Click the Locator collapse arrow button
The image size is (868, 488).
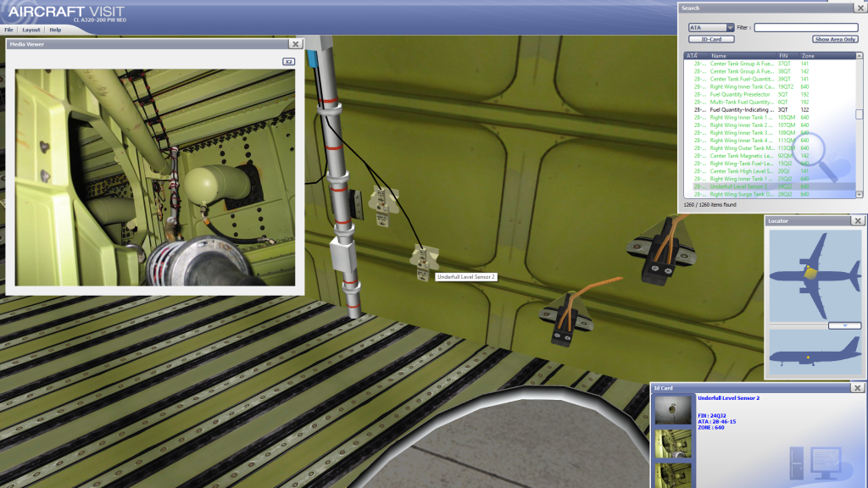pyautogui.click(x=845, y=326)
